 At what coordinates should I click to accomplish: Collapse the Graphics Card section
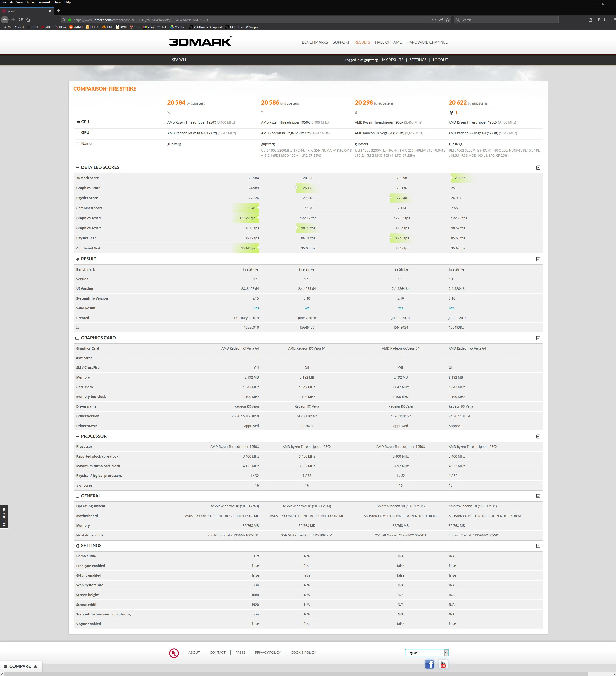[538, 338]
